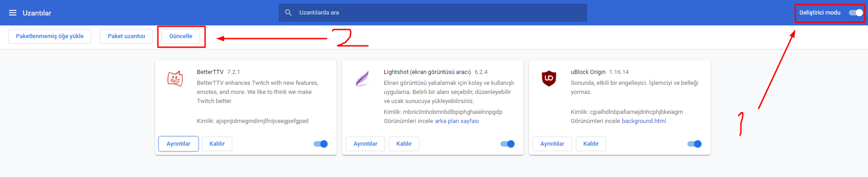Screen dimensions: 868x177
Task: Click Kaldır for Lightshot
Action: coord(404,144)
